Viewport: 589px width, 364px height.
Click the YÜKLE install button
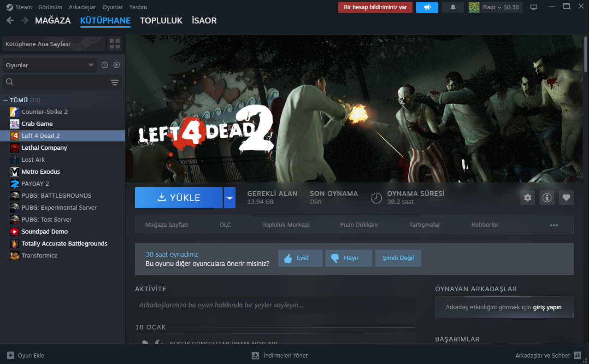(179, 198)
